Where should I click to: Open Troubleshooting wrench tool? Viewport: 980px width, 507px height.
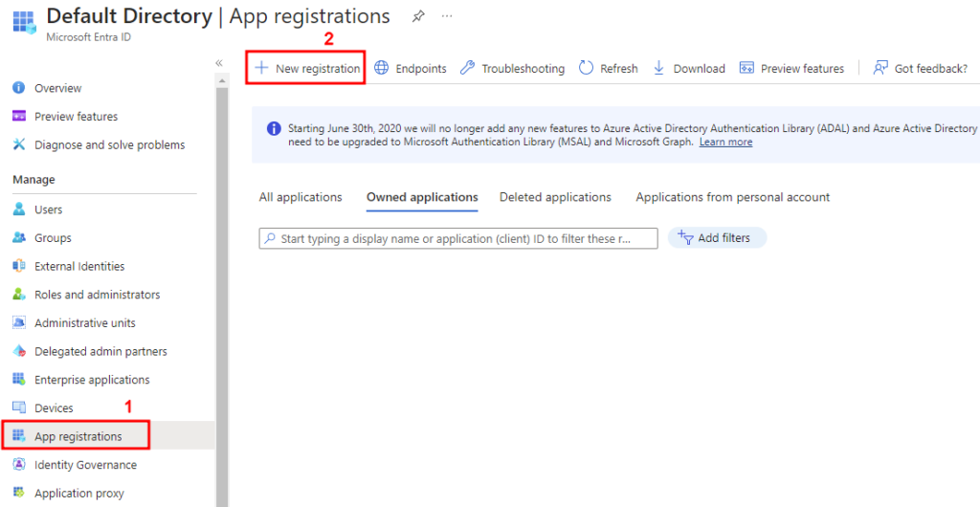(x=512, y=69)
